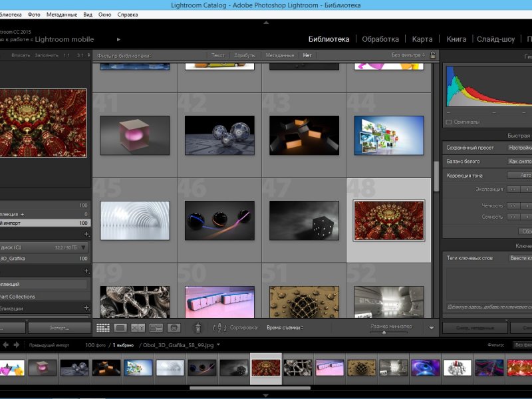Open Survey view from the toolbar

(156, 328)
